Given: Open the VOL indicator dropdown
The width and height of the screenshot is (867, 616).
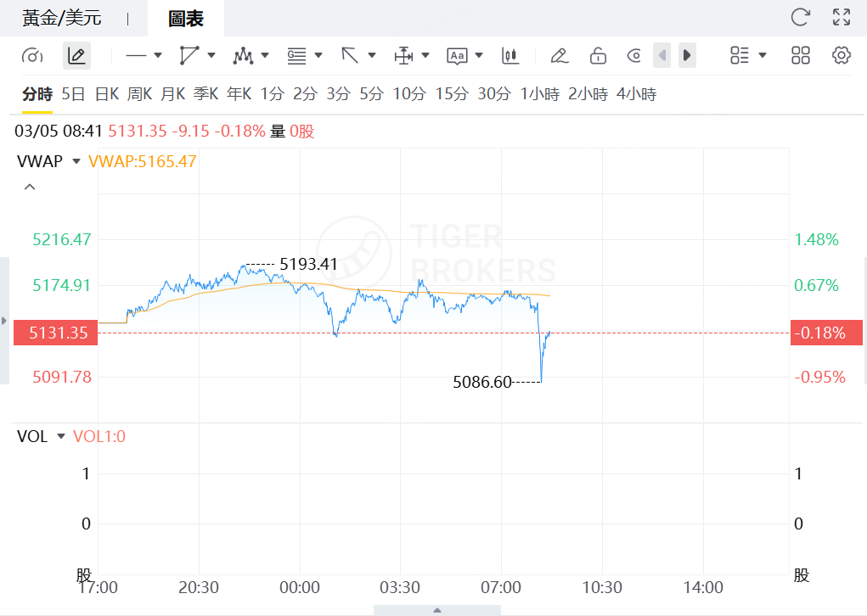Looking at the screenshot, I should [60, 436].
